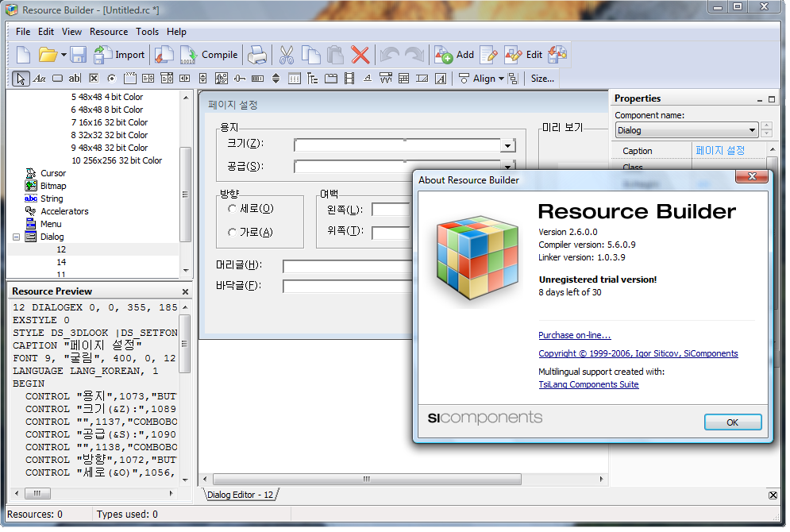
Task: Click the 머리글(H) input field
Action: [348, 266]
